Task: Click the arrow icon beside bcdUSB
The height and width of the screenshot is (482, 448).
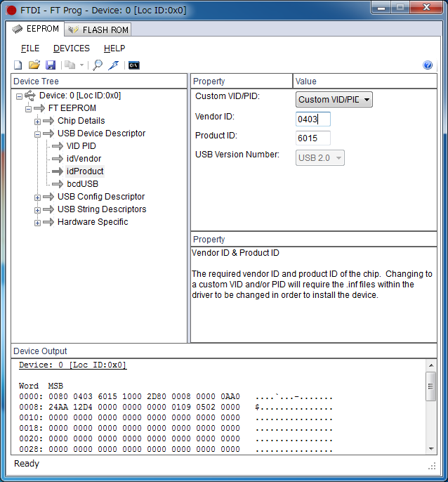Action: [58, 184]
